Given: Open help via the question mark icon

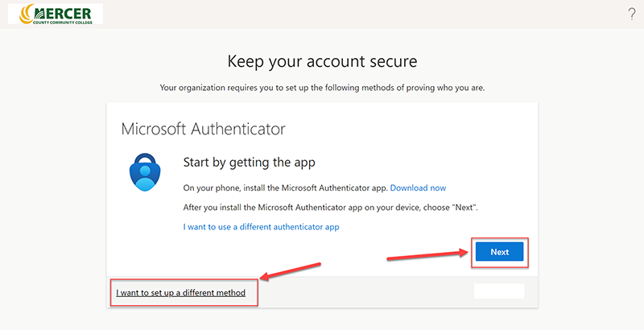Looking at the screenshot, I should pyautogui.click(x=631, y=14).
